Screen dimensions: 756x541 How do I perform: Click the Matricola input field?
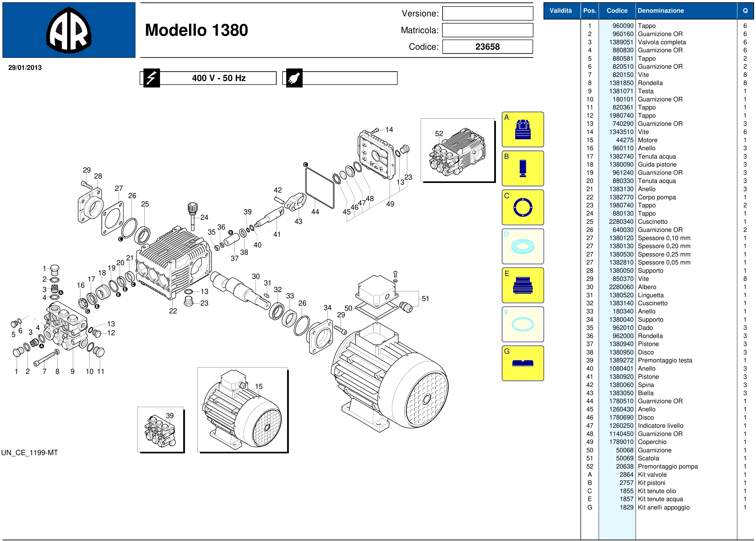point(487,30)
